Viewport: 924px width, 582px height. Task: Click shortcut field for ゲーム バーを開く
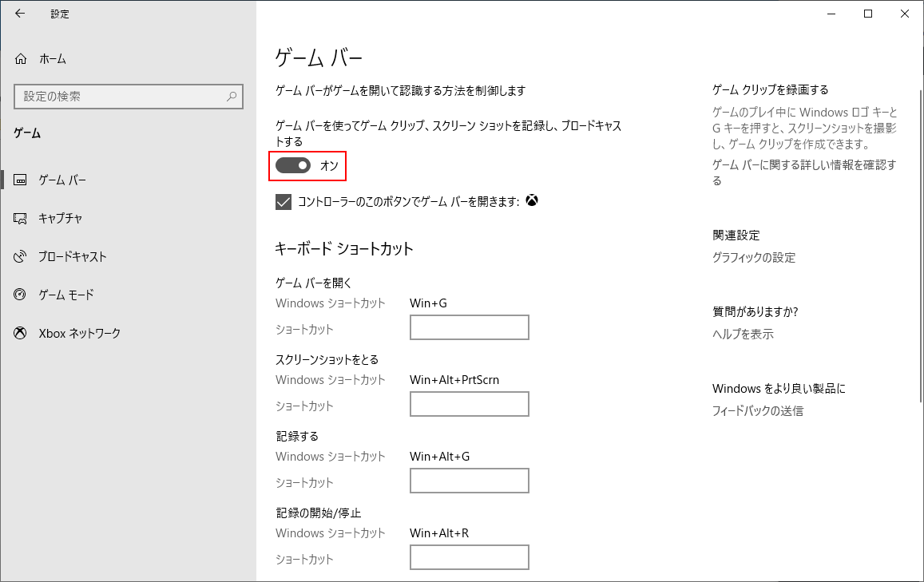pyautogui.click(x=469, y=327)
